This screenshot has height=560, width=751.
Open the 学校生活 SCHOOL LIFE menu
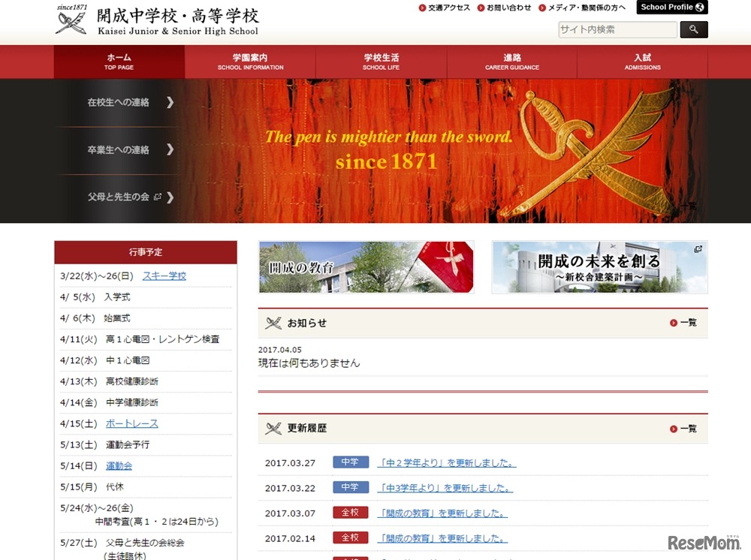pyautogui.click(x=382, y=62)
